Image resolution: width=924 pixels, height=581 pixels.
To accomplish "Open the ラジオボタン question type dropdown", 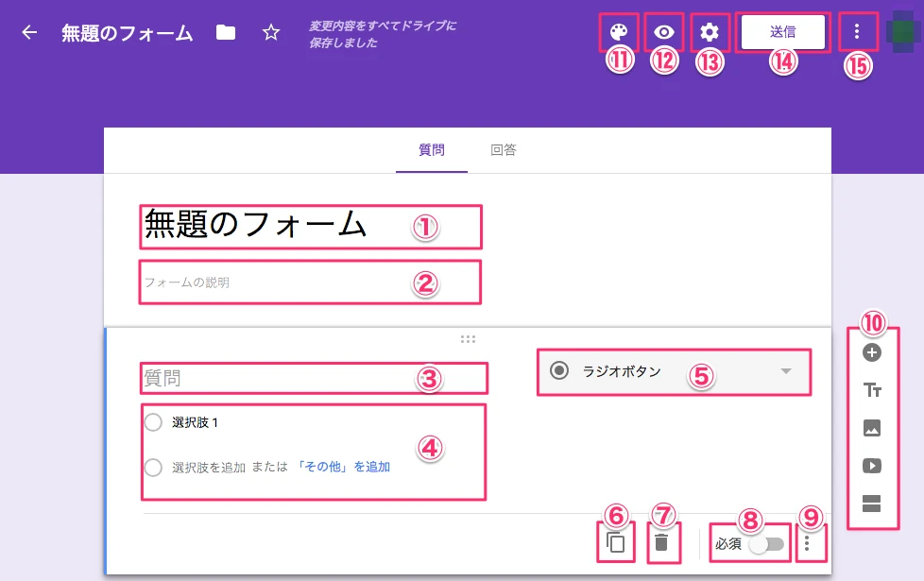I will point(675,371).
